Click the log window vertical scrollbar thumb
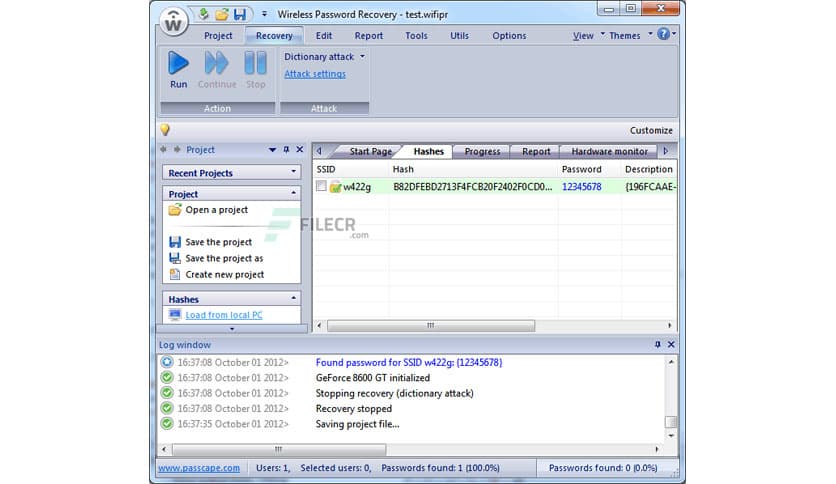 coord(671,422)
